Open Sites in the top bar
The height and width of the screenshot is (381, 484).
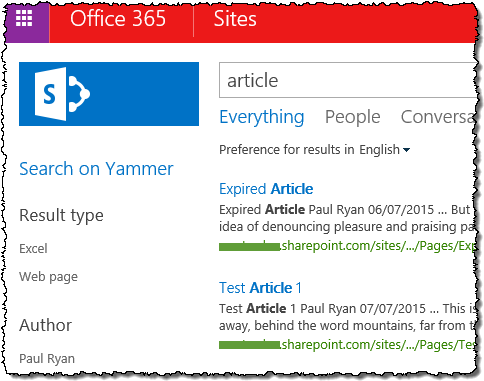point(235,18)
